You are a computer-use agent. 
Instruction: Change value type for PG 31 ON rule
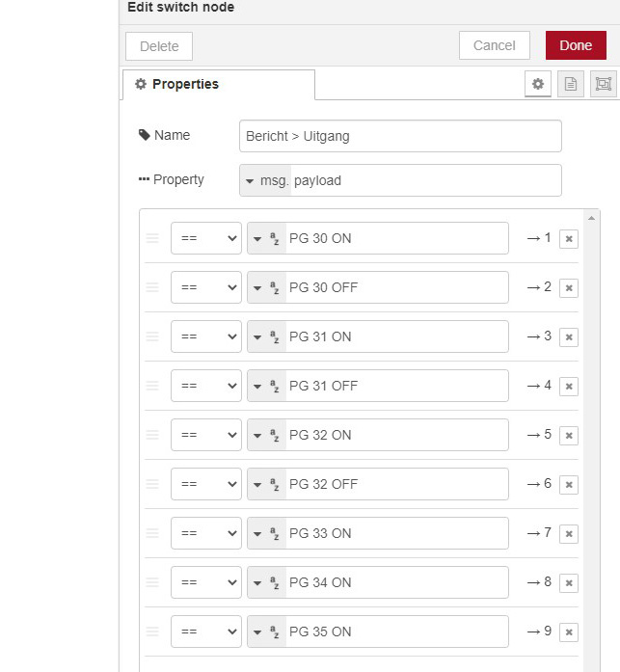tap(266, 336)
